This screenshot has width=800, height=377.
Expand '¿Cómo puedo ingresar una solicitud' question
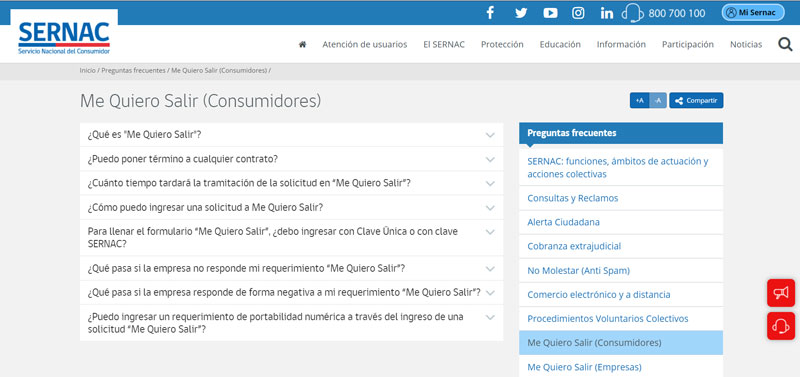(291, 208)
